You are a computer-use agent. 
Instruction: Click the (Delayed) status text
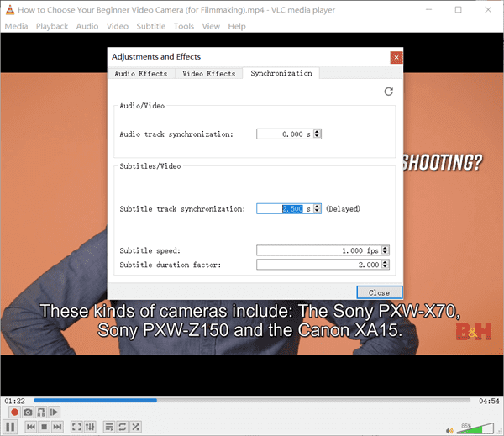(x=343, y=208)
